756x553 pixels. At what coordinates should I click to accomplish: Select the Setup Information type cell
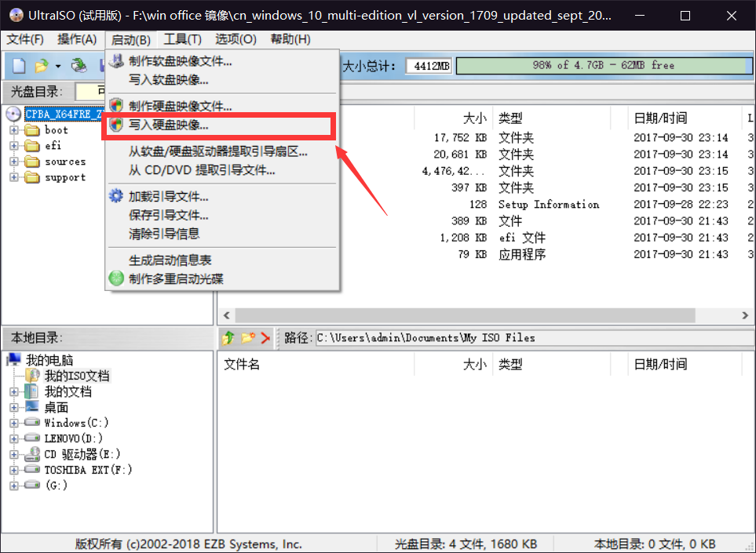coord(549,204)
